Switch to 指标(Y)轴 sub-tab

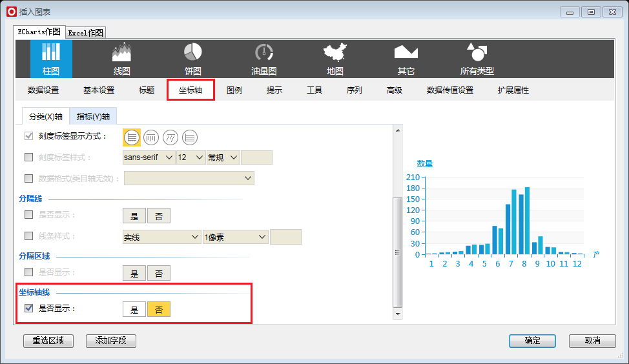93,116
